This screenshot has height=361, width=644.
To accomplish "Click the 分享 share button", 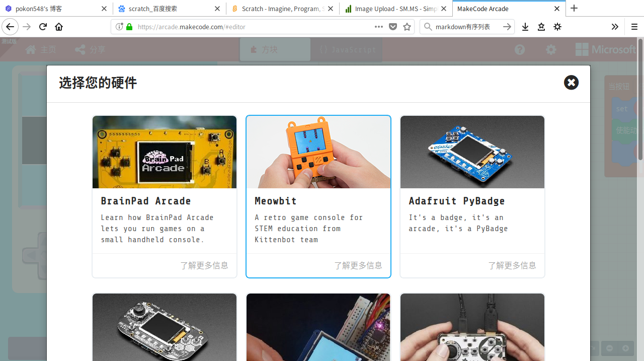I will pos(90,49).
